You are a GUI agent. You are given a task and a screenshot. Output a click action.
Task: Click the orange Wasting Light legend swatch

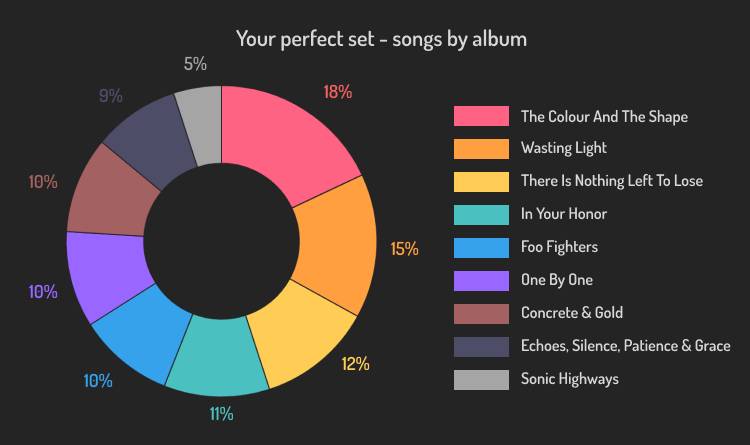(x=481, y=149)
